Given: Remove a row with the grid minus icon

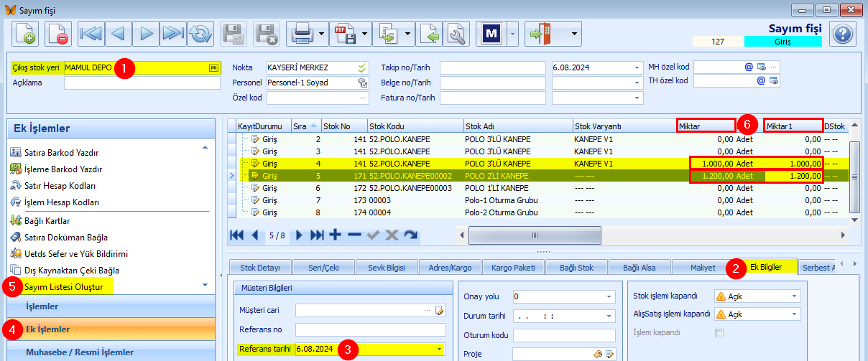Looking at the screenshot, I should click(x=354, y=235).
